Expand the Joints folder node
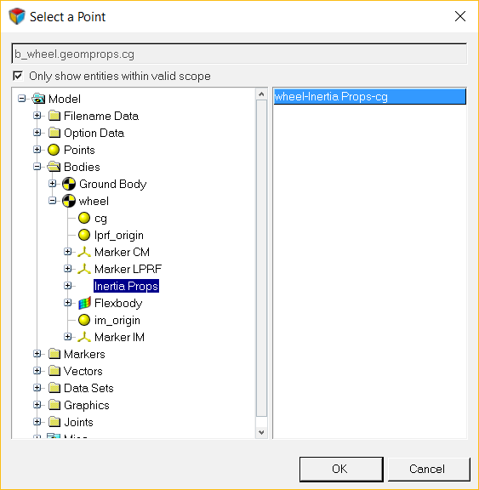 pyautogui.click(x=37, y=422)
